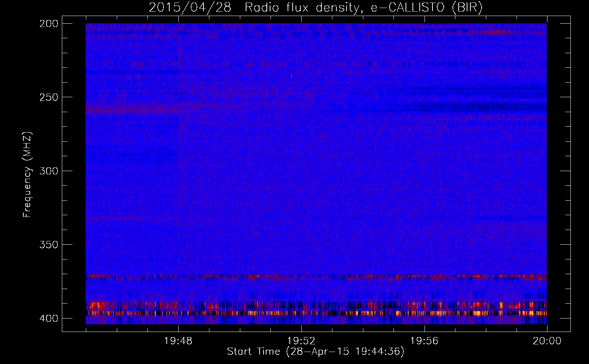589x364 pixels.
Task: Click the 19:56 time tick label
Action: [424, 341]
